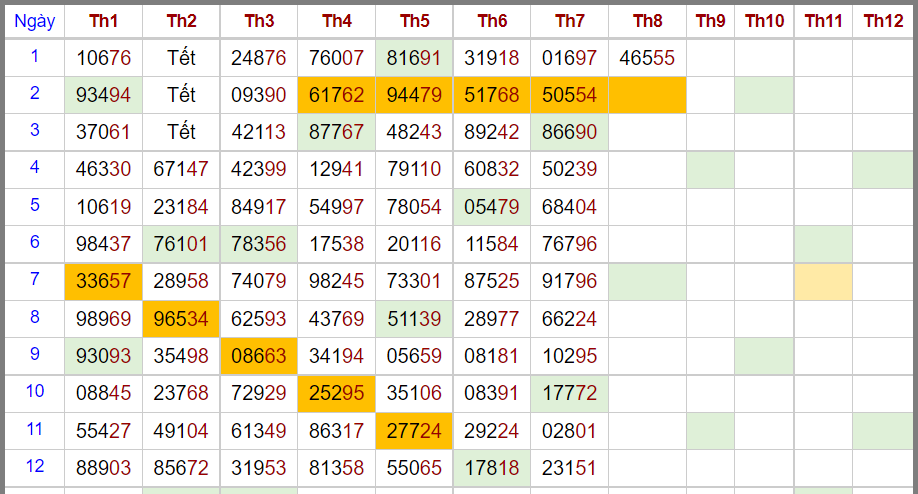Open day 7 row label
The width and height of the screenshot is (918, 494).
(35, 280)
